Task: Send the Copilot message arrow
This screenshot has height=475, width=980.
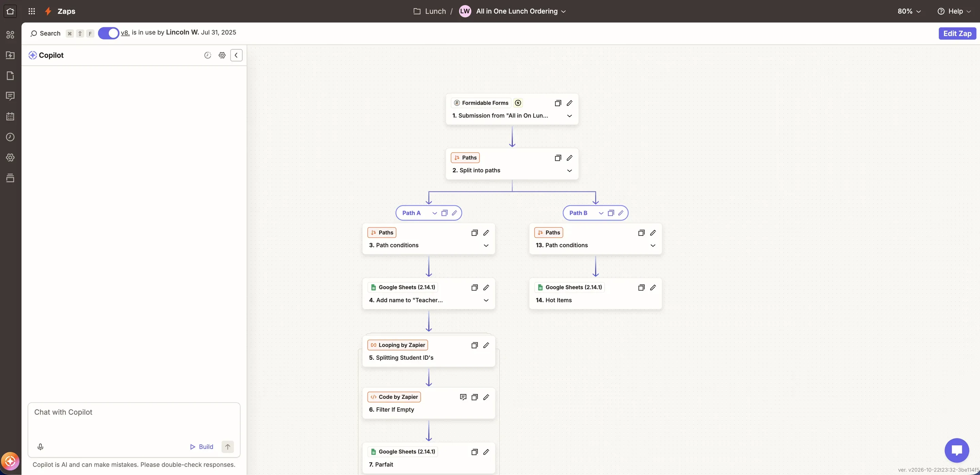Action: click(x=228, y=447)
